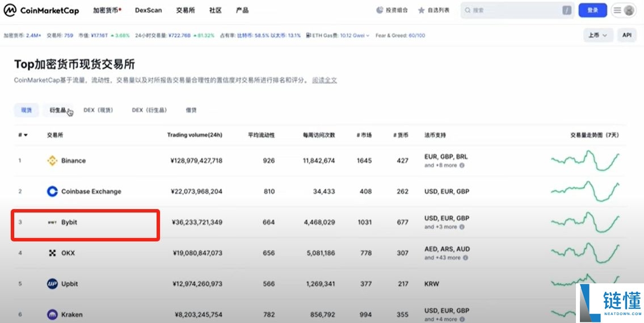Viewport: 644px width, 323px height.
Task: Open 自选列表 watchlist link
Action: tap(433, 10)
